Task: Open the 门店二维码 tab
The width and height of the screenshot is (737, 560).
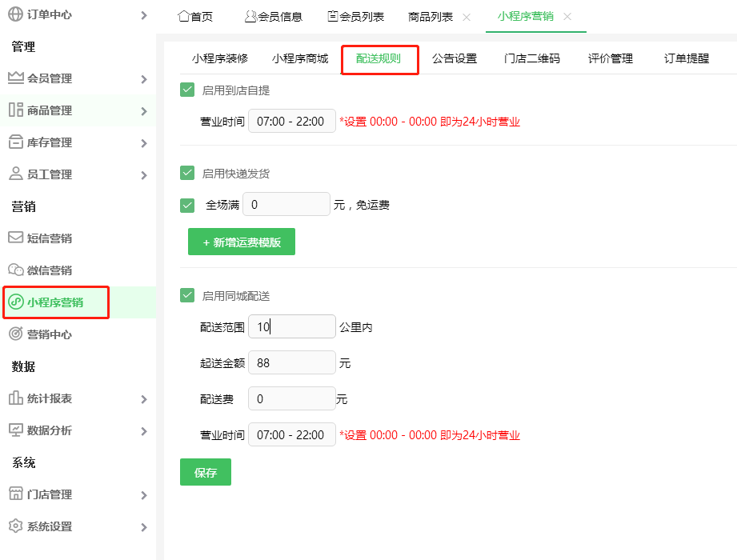Action: (531, 58)
